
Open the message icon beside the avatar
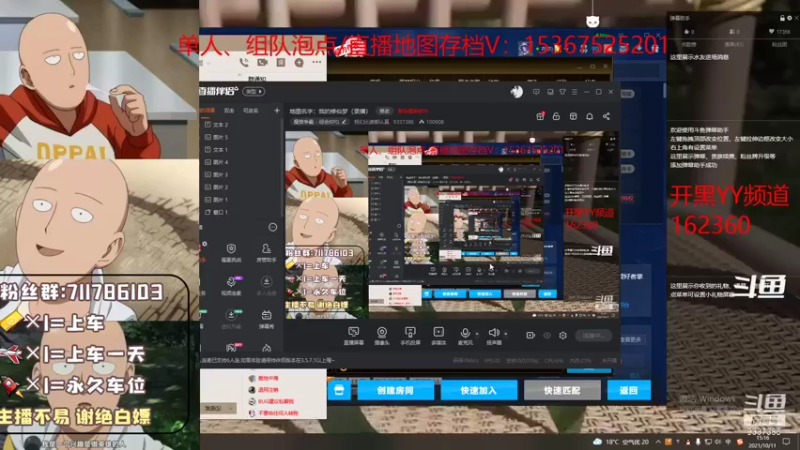pos(536,92)
